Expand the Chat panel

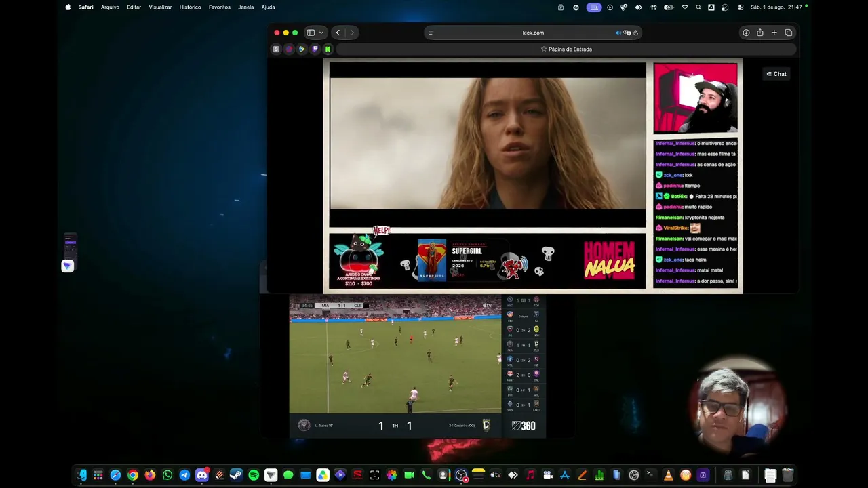click(776, 74)
